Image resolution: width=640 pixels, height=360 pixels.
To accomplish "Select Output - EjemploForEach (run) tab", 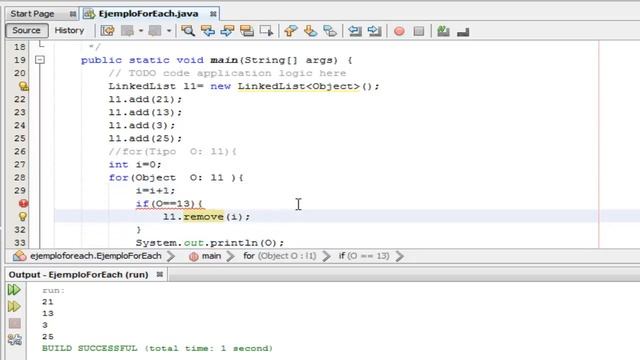I will 78,275.
